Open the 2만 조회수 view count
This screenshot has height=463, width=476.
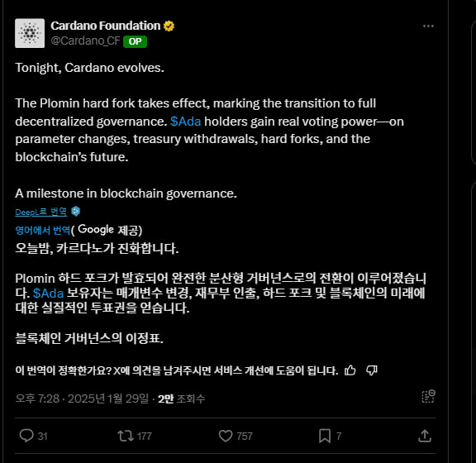pyautogui.click(x=181, y=399)
